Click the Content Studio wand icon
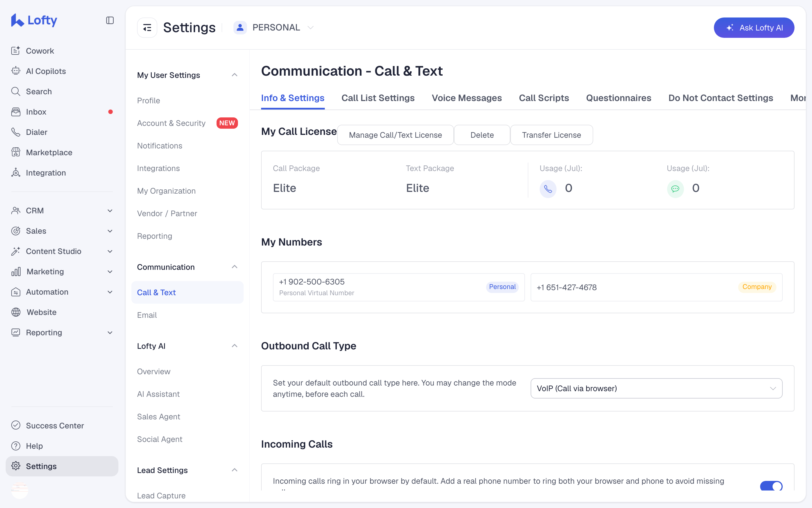 16,251
